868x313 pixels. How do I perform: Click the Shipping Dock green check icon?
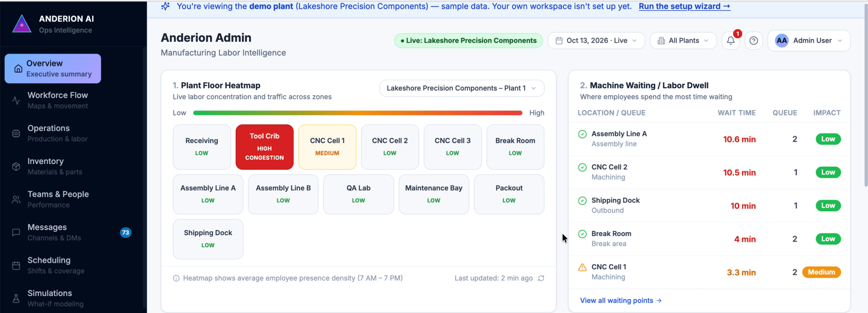point(582,201)
